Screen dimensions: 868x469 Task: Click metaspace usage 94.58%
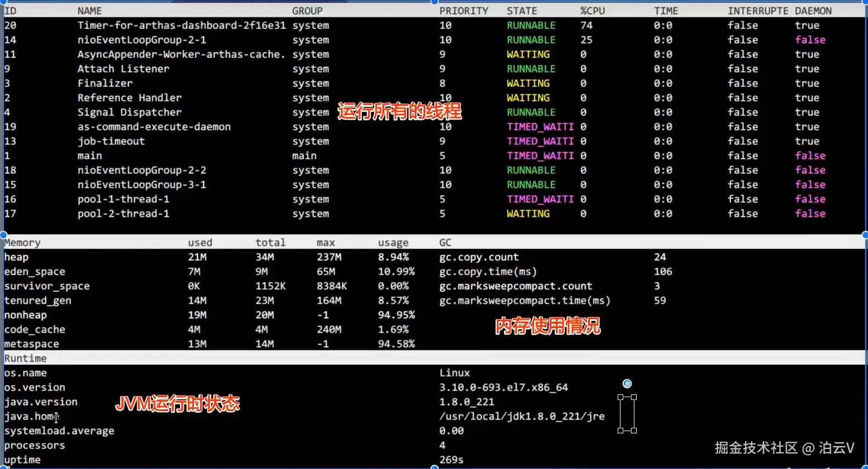(x=396, y=344)
